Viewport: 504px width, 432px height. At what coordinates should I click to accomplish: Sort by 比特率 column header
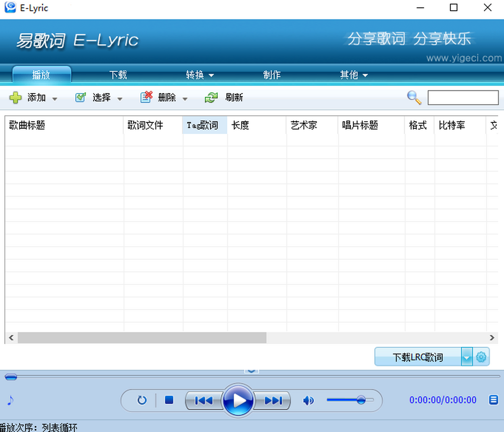(460, 125)
